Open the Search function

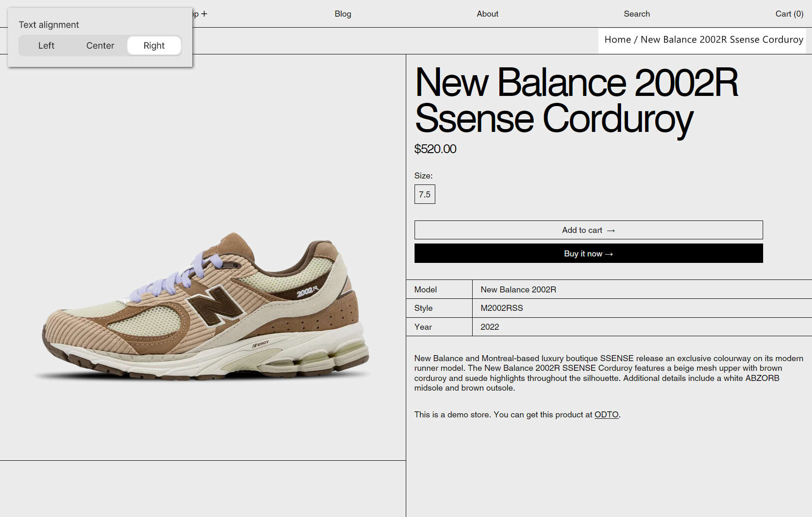point(637,13)
